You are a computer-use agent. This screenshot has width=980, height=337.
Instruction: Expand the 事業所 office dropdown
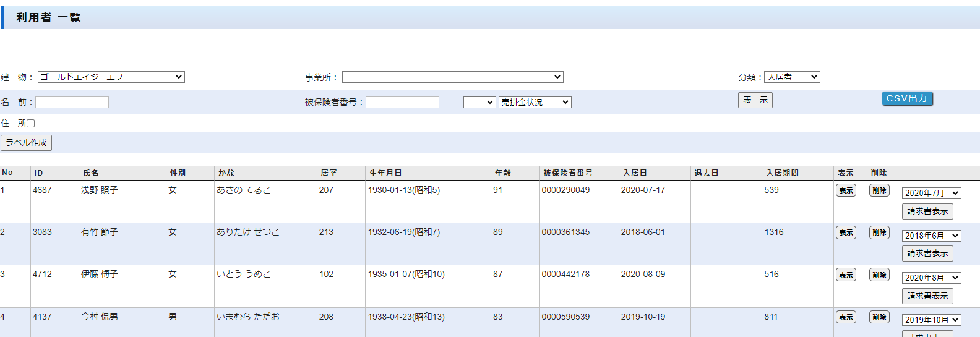(452, 77)
